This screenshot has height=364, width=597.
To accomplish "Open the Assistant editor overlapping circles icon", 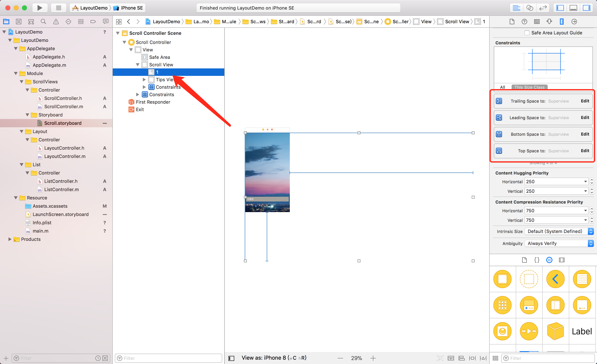I will [530, 8].
